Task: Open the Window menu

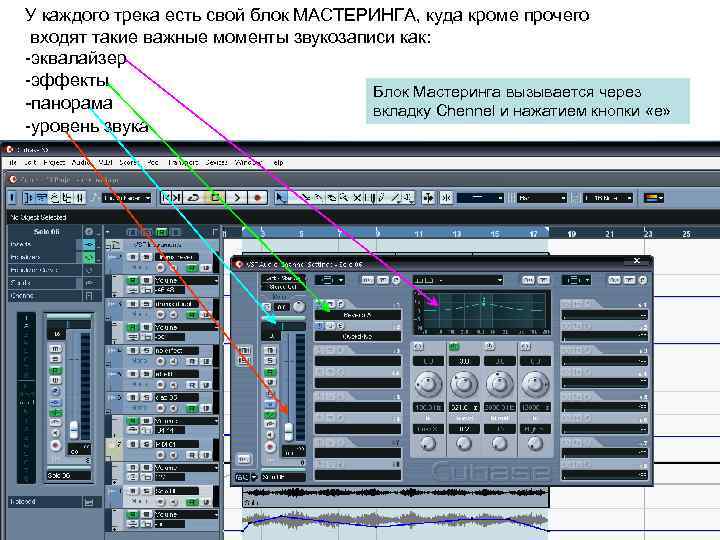Action: point(248,163)
